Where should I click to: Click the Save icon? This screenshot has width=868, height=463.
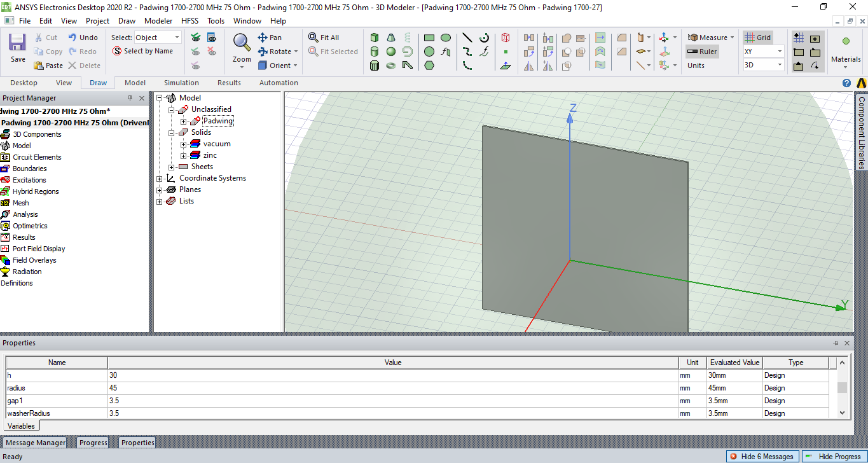(18, 48)
